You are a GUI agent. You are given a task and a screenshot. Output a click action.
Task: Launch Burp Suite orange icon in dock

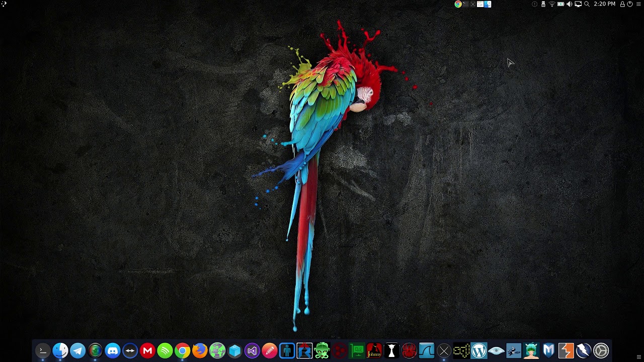tap(566, 350)
